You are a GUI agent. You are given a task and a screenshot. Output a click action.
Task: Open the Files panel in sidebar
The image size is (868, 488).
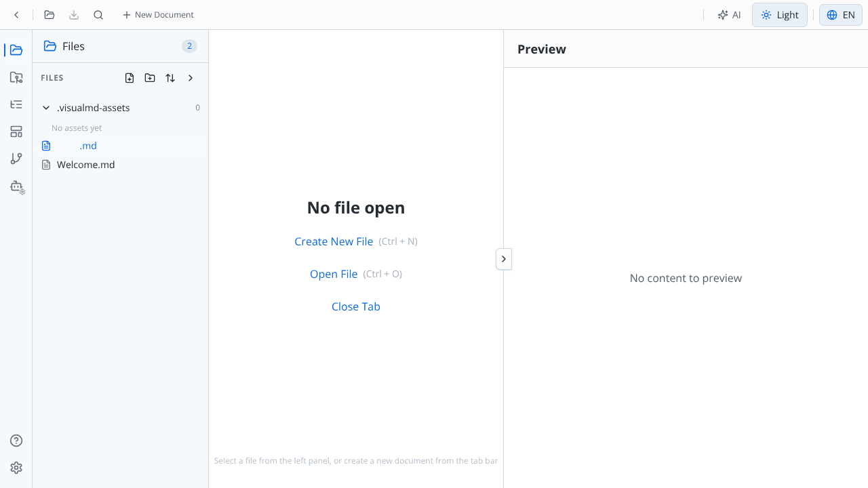[16, 50]
